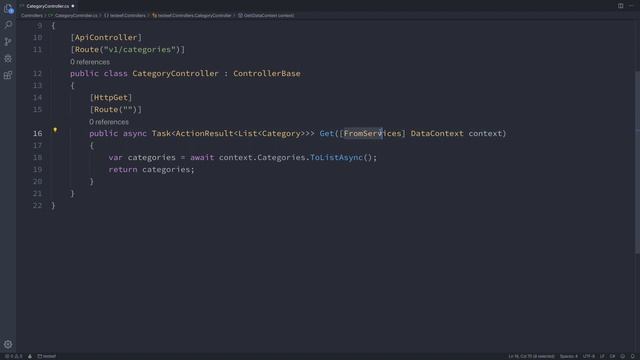The height and width of the screenshot is (360, 640).
Task: Click the feedback icon in status bar
Action: pyautogui.click(x=622, y=356)
